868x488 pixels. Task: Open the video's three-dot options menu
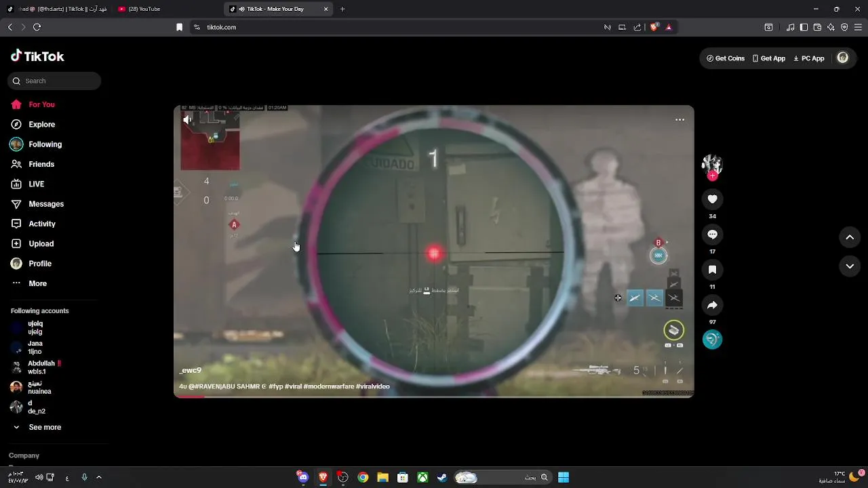[x=679, y=120]
